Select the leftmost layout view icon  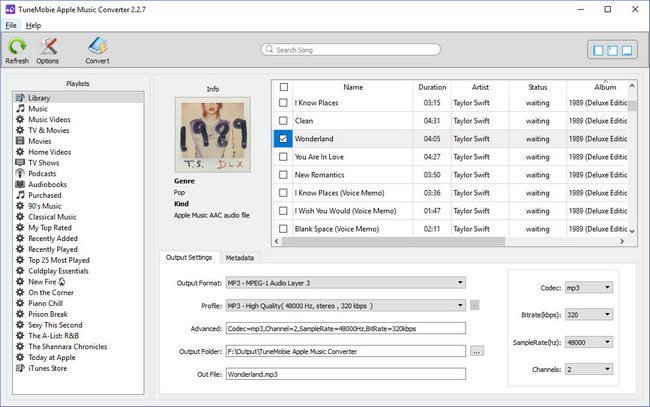pos(598,51)
